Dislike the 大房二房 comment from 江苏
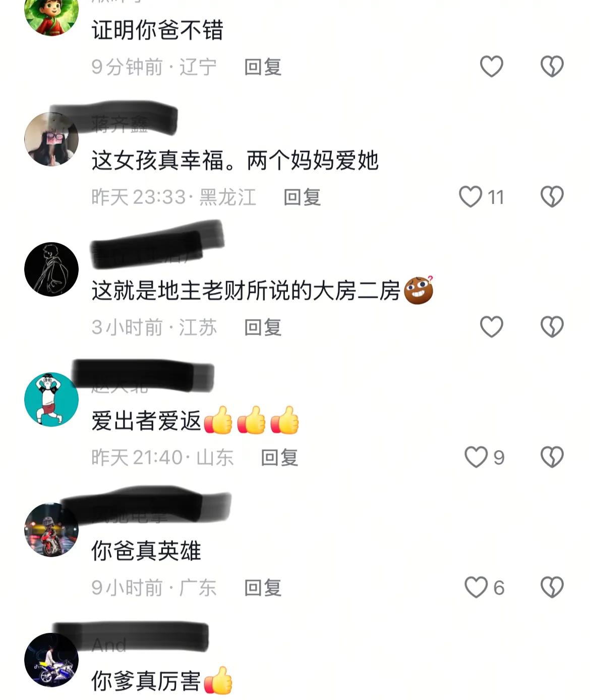The height and width of the screenshot is (700, 590). pyautogui.click(x=552, y=327)
